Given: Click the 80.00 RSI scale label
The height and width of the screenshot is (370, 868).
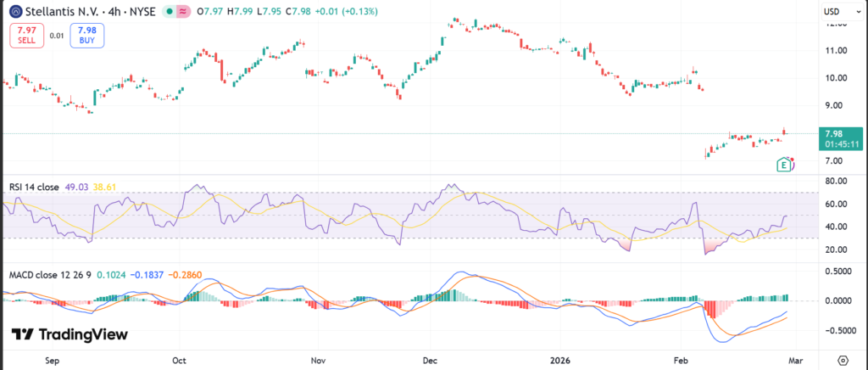Looking at the screenshot, I should 835,181.
